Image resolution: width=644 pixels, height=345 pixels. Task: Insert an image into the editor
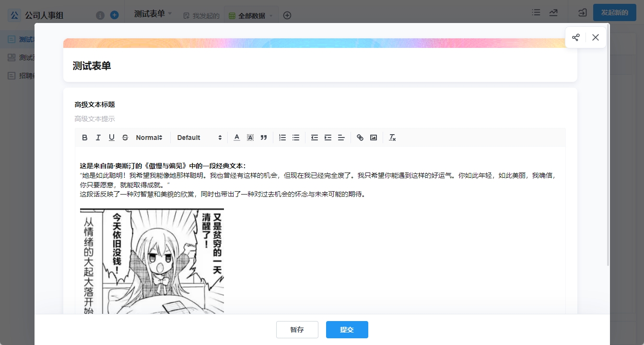374,138
